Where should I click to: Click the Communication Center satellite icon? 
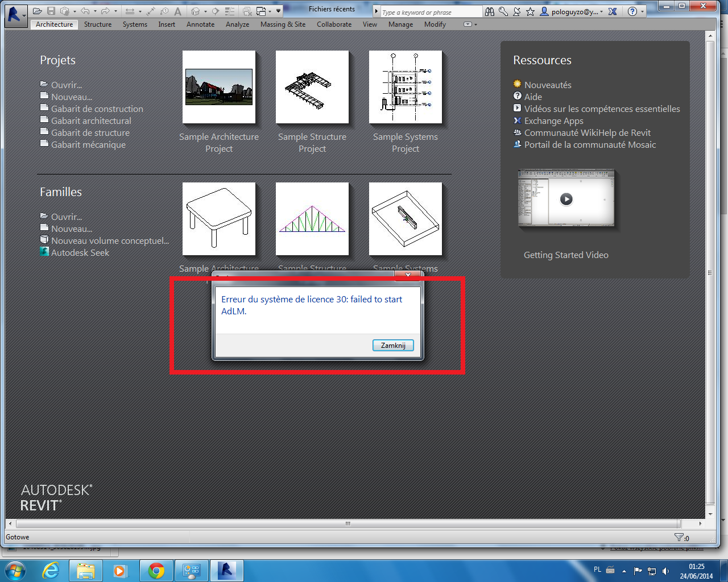coord(517,11)
